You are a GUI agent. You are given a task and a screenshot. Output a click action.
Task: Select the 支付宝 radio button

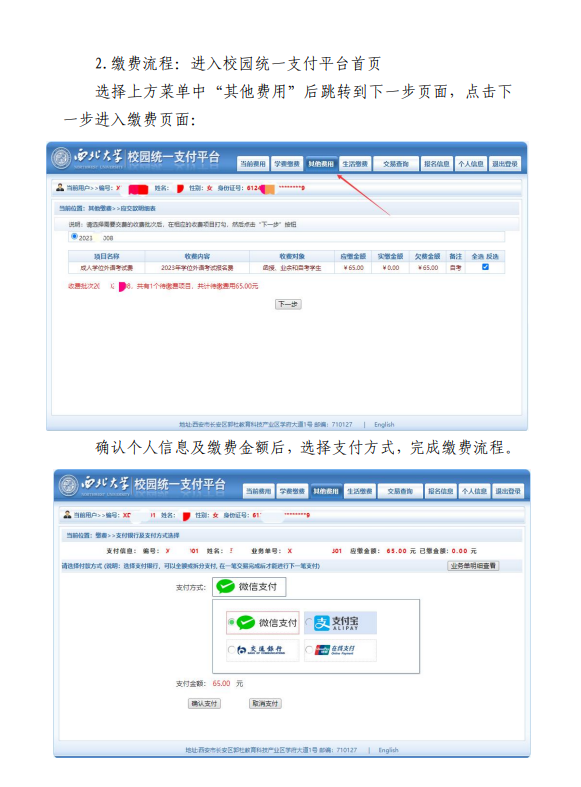[x=309, y=622]
